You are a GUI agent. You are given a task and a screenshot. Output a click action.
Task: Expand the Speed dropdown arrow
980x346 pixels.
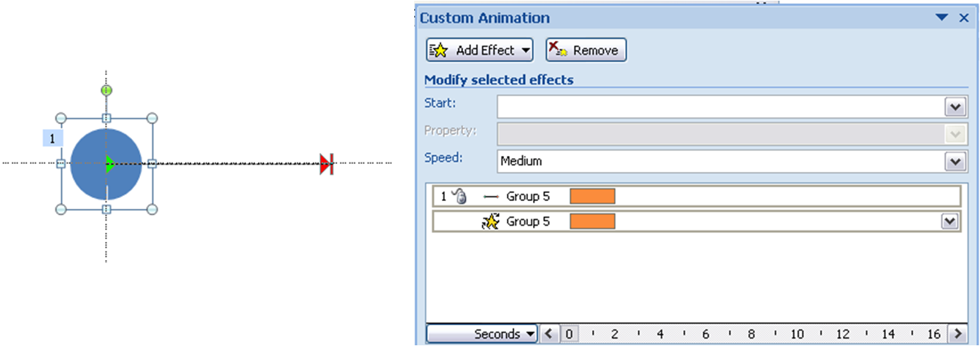[955, 161]
